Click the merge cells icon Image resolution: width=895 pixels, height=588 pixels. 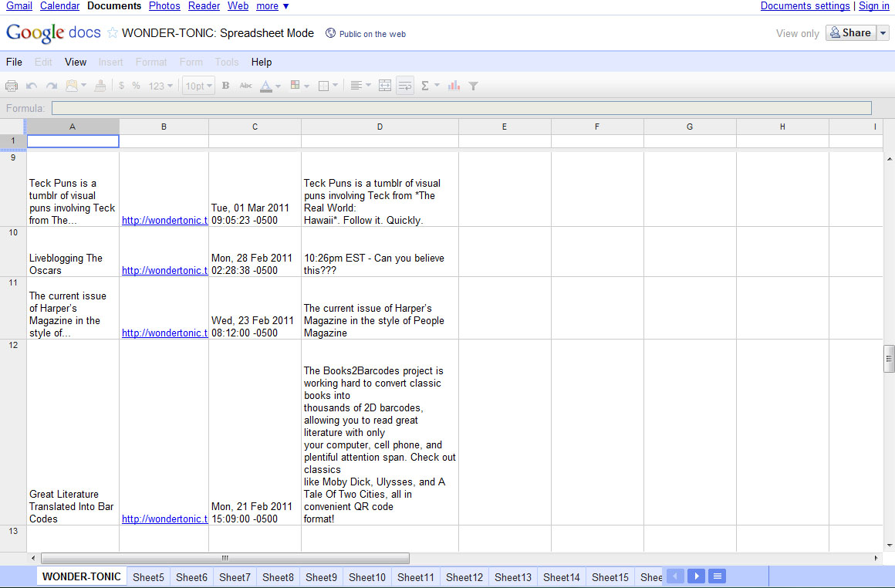pos(385,86)
